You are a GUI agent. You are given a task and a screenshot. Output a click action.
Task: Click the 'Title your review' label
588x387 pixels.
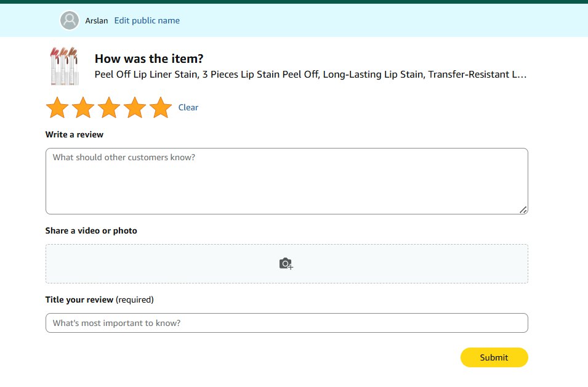tap(80, 299)
